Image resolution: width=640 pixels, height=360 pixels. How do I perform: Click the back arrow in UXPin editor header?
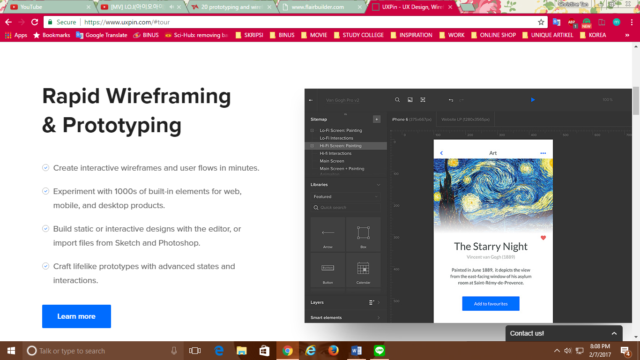pyautogui.click(x=311, y=100)
